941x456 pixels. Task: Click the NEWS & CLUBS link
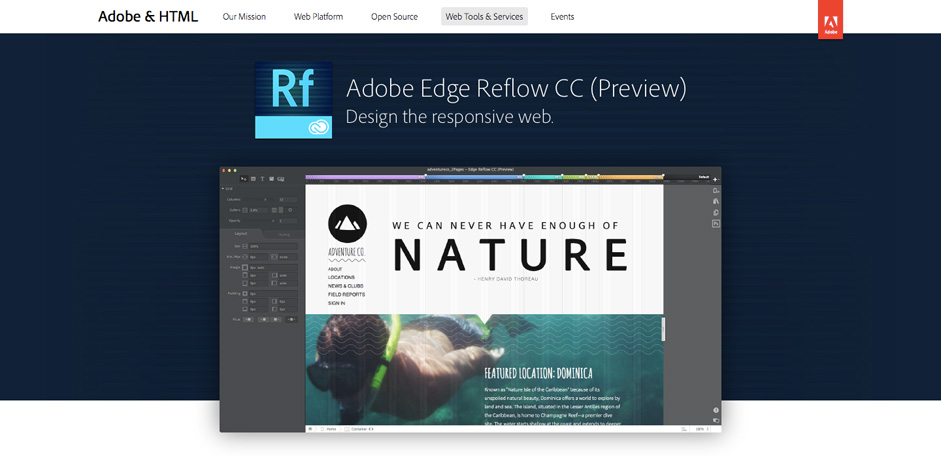[346, 286]
